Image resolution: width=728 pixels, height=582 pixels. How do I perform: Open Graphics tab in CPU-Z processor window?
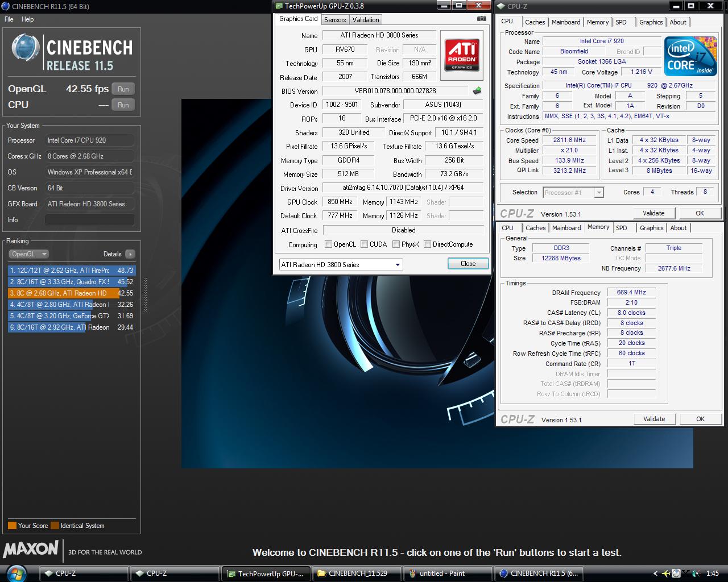pyautogui.click(x=651, y=22)
